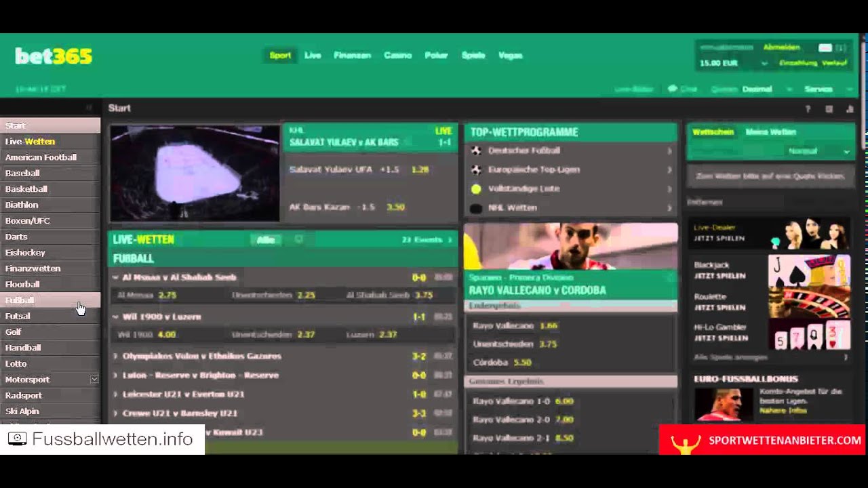Click Roulette Jetzt Spielen

719,307
